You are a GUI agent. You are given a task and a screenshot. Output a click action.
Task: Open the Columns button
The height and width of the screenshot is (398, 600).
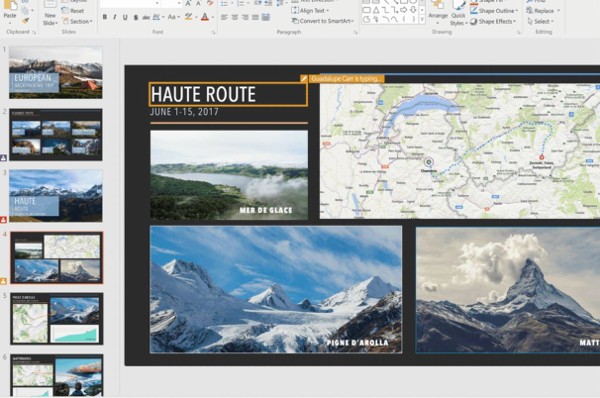[x=266, y=17]
